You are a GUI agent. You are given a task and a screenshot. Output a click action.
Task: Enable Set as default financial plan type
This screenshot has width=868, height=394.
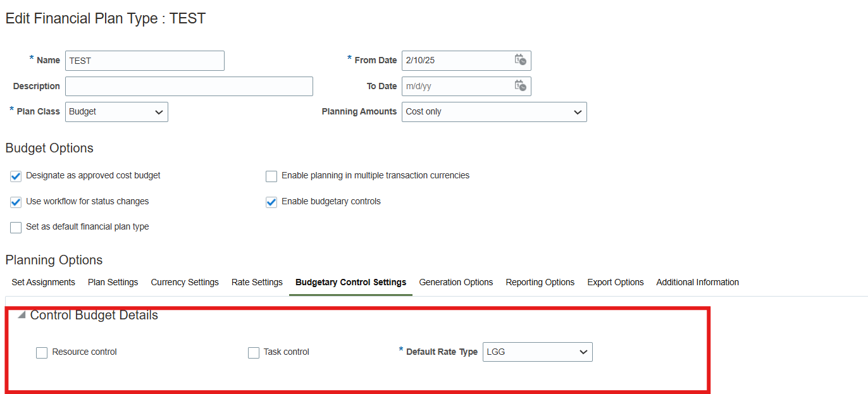(15, 227)
